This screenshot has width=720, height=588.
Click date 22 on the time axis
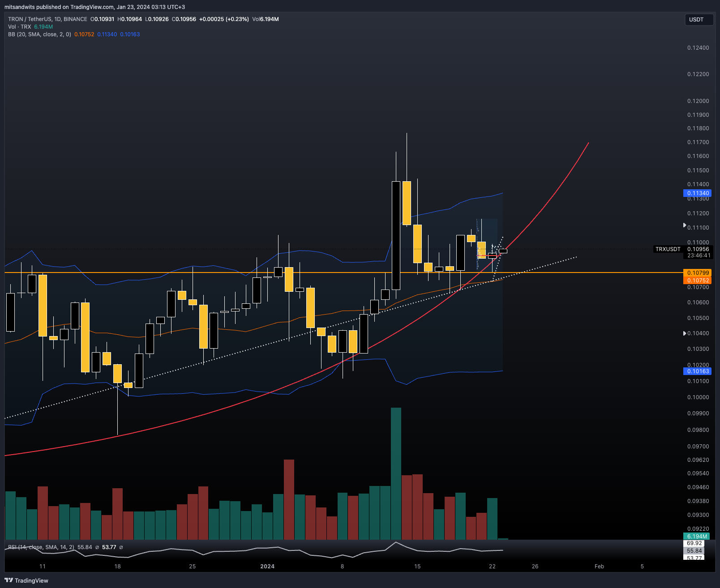492,567
